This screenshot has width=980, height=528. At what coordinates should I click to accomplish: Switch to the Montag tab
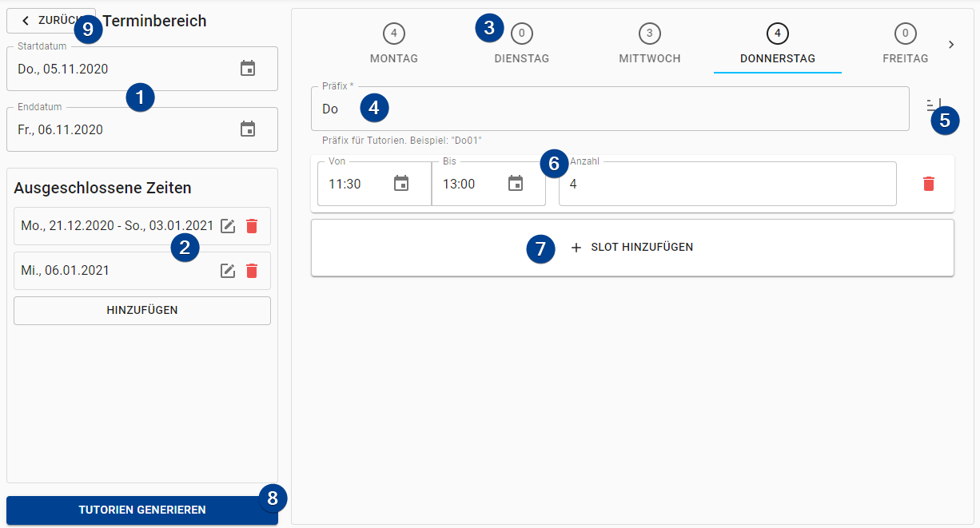tap(394, 45)
